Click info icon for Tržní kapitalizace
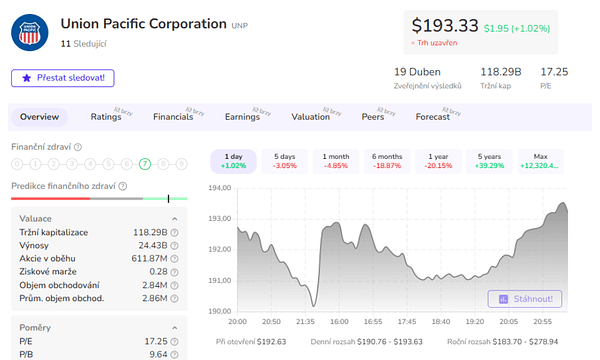Viewport: 600px width, 360px height. 174,233
